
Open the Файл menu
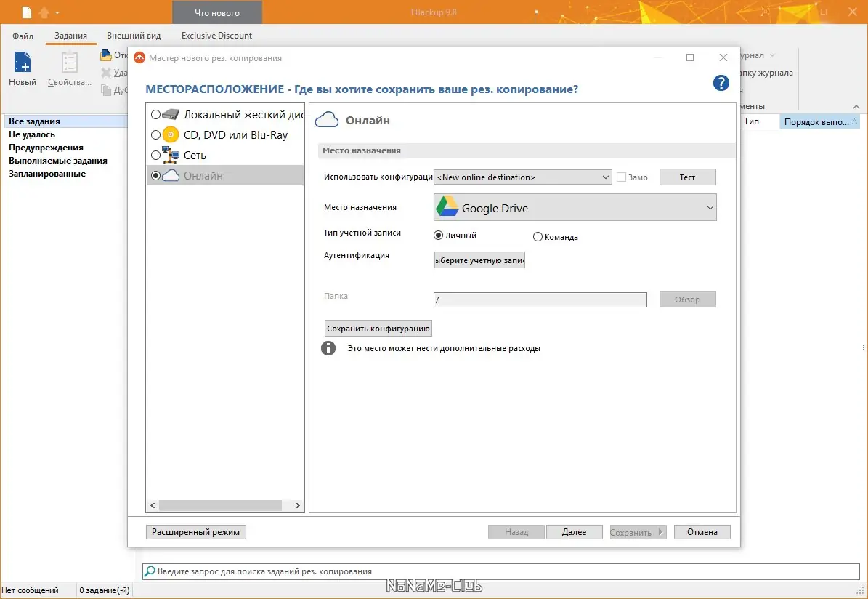(x=23, y=36)
